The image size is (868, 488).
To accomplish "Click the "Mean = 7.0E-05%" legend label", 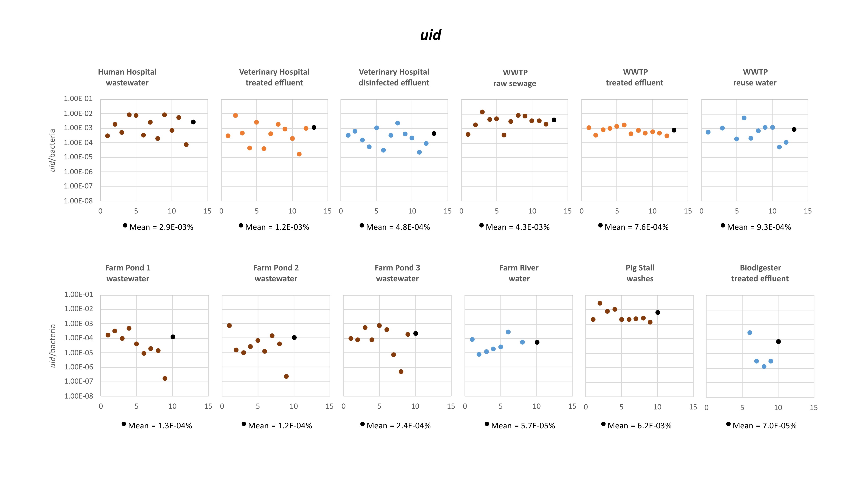I will point(764,426).
